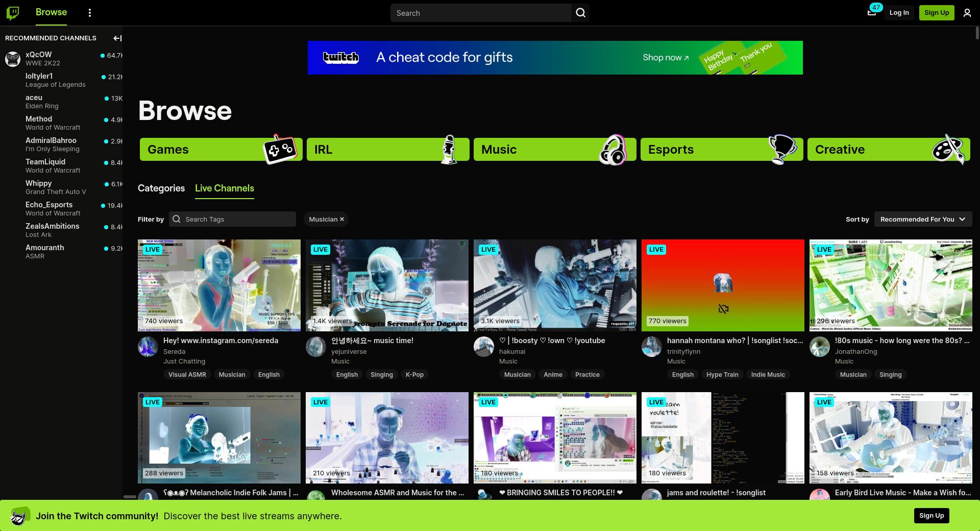Click the IRL microphone icon
Screen dimensions: 980x531
449,149
